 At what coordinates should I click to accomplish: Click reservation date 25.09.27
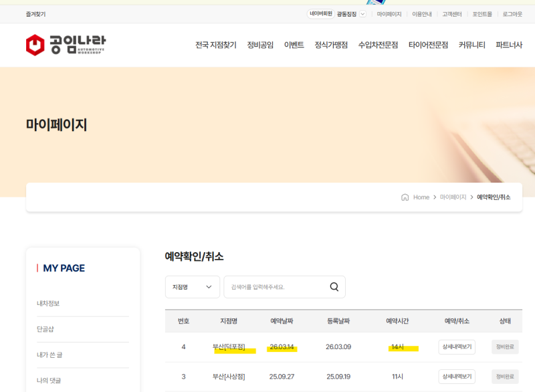tap(282, 377)
